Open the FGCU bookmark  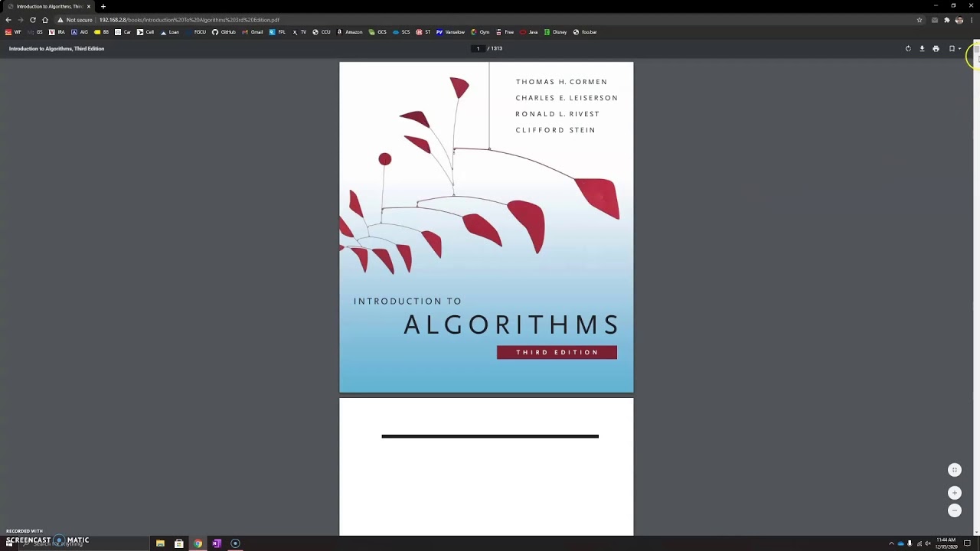[196, 32]
